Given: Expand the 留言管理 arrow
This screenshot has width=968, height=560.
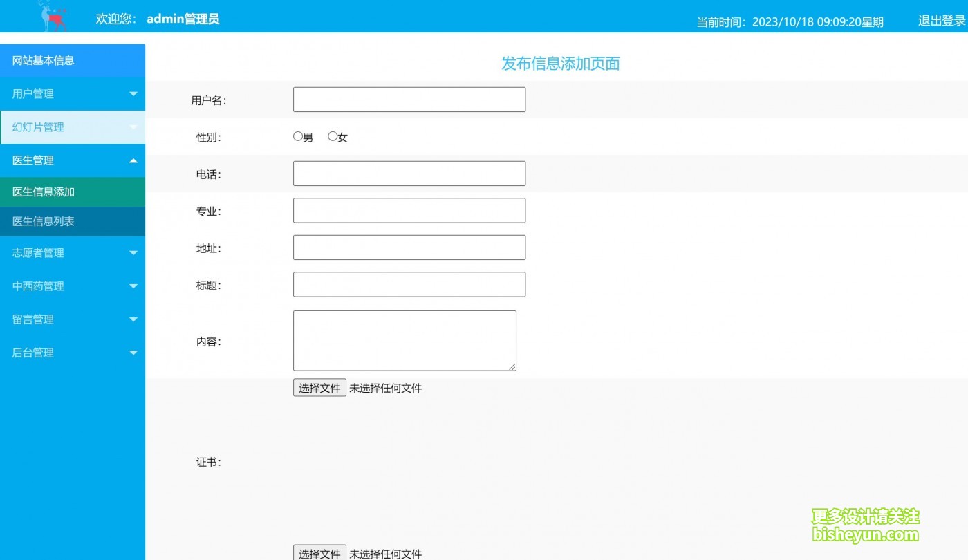Looking at the screenshot, I should click(133, 319).
